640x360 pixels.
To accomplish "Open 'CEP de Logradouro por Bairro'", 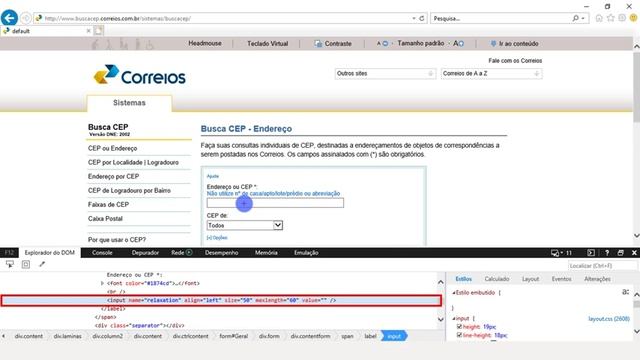I will pos(129,191).
